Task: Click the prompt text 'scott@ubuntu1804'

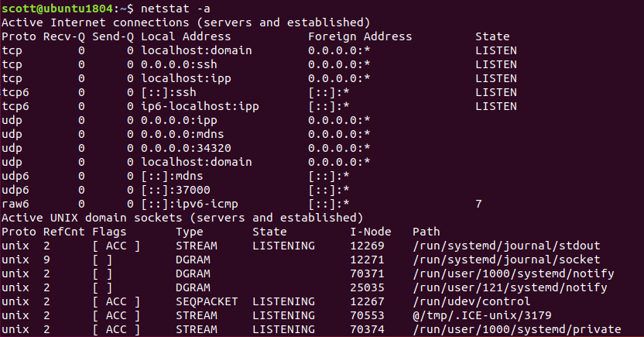Action: [x=57, y=9]
